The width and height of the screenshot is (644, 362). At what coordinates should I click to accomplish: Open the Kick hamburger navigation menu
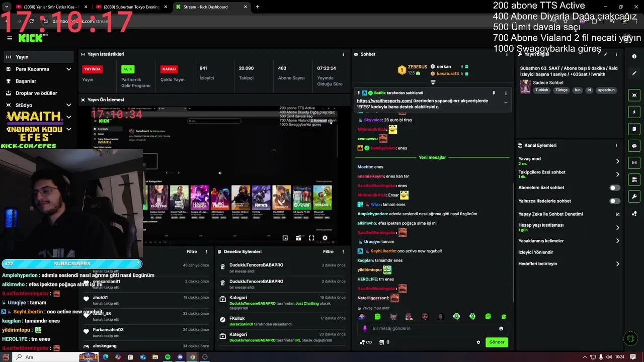tap(10, 38)
